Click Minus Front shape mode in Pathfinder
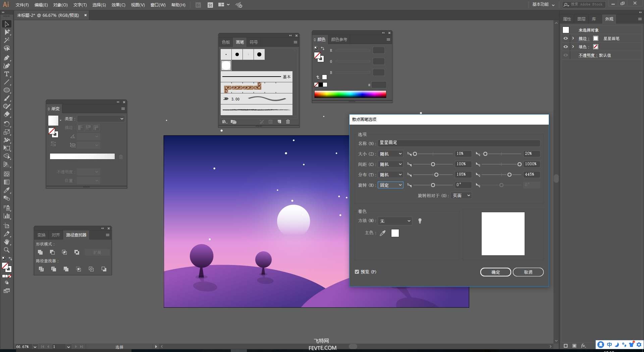This screenshot has height=352, width=644. tap(52, 252)
